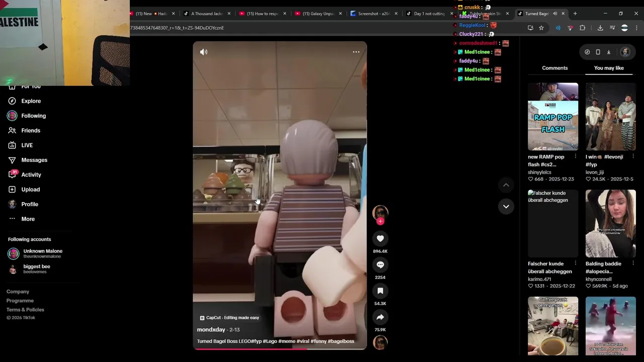The height and width of the screenshot is (362, 644).
Task: Open the music disc avatar below share
Action: 380,342
